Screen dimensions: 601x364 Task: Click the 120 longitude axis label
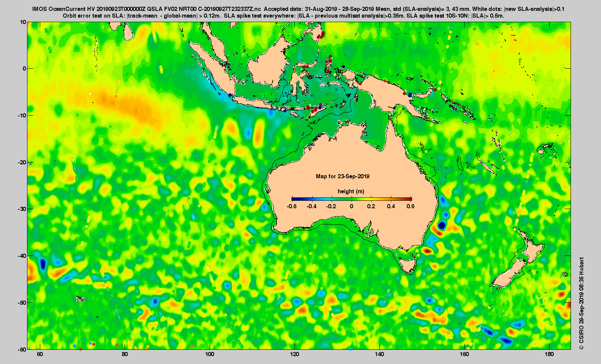pyautogui.click(x=294, y=354)
